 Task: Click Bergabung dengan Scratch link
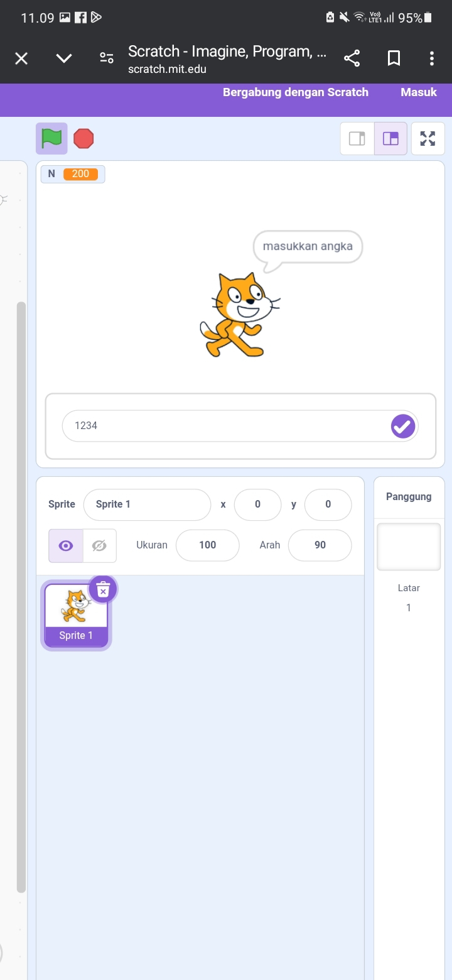(x=296, y=92)
